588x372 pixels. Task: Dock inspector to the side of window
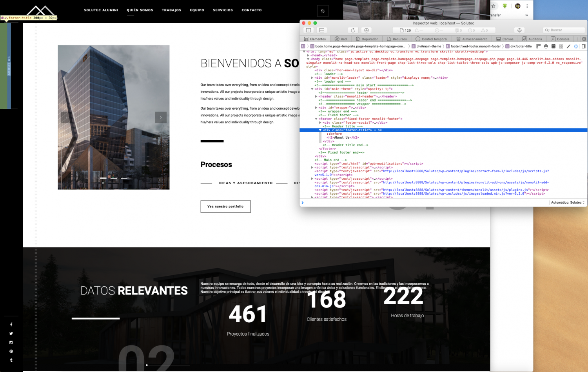pos(309,30)
